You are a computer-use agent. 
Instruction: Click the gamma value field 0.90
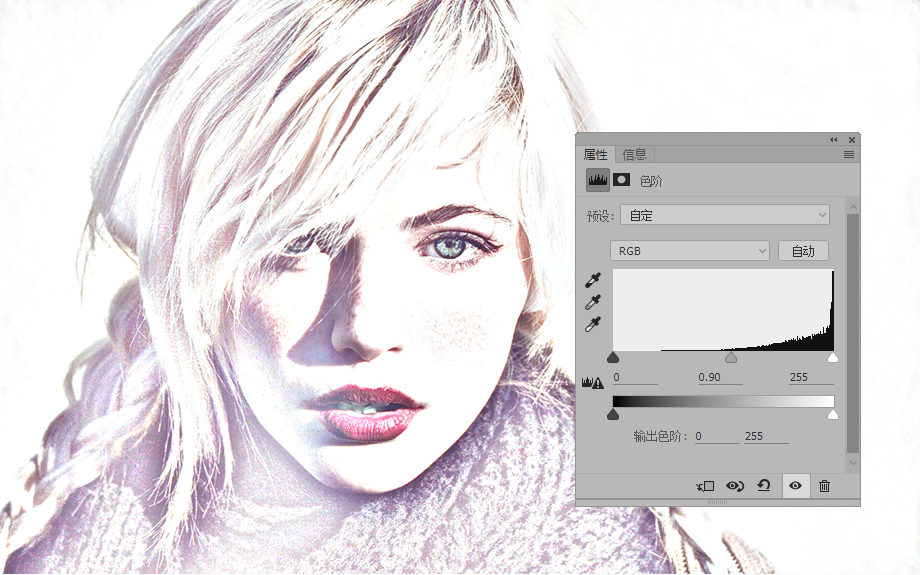click(x=720, y=377)
